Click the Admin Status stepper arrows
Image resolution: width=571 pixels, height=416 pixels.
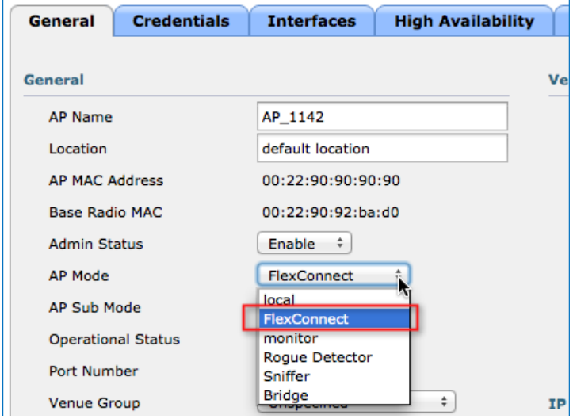(340, 243)
